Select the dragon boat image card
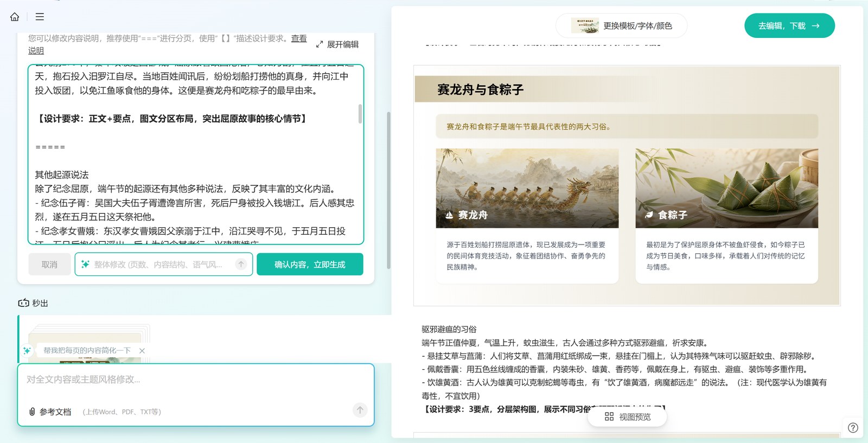The image size is (868, 443). click(527, 188)
